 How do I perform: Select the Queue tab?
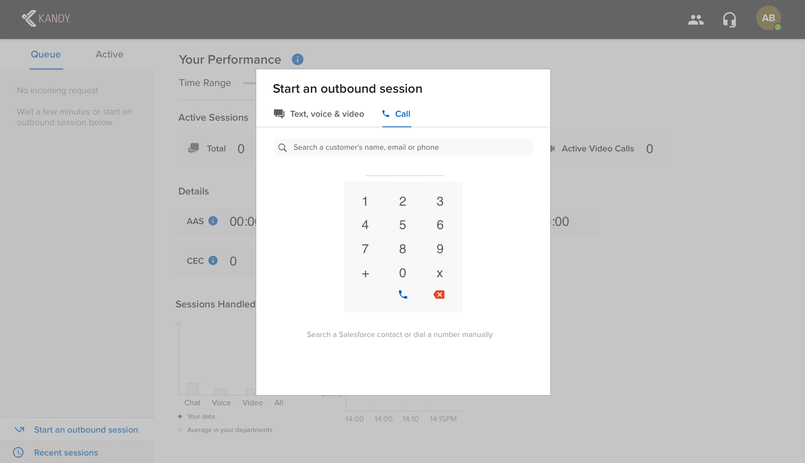(x=46, y=54)
